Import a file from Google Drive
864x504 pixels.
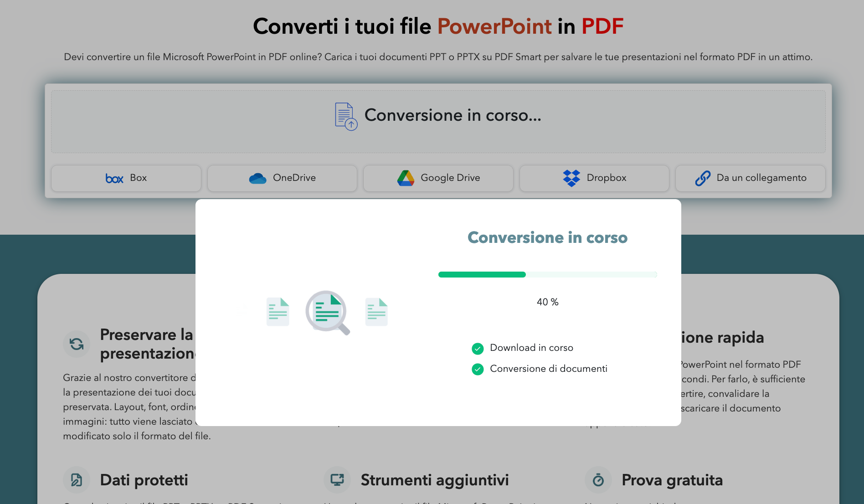[437, 178]
